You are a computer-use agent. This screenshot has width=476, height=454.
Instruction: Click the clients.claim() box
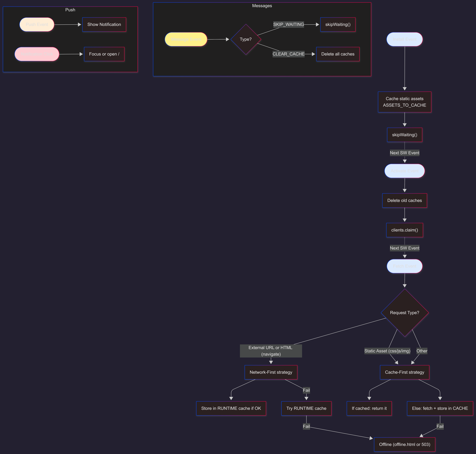point(404,230)
